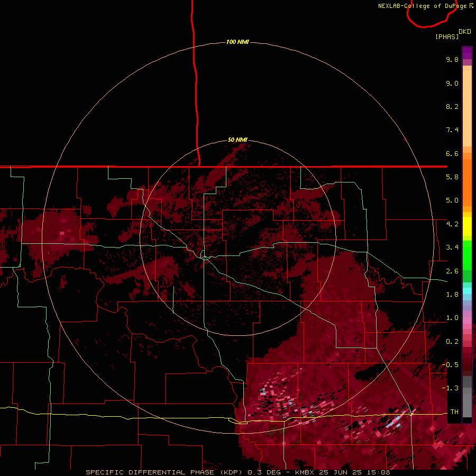Click the KMBX station identifier in caption
Viewport: 476px width, 476px height.
[305, 472]
